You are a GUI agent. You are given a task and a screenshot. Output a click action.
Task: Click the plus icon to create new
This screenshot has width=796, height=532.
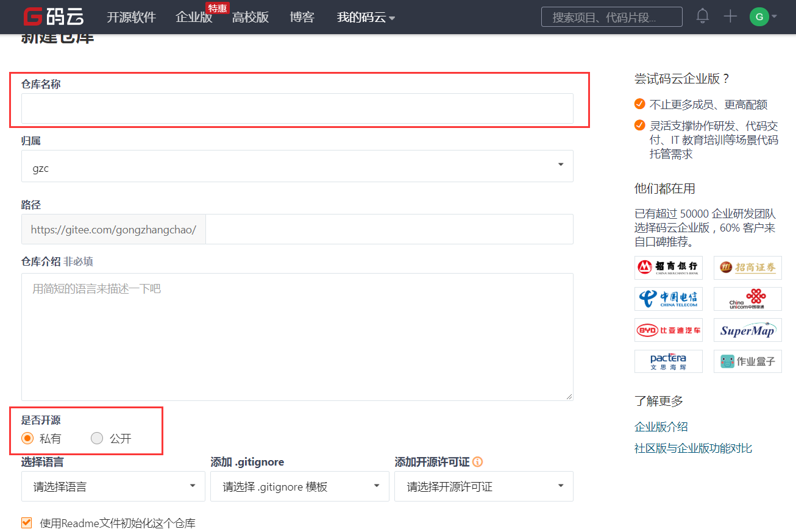(x=730, y=16)
